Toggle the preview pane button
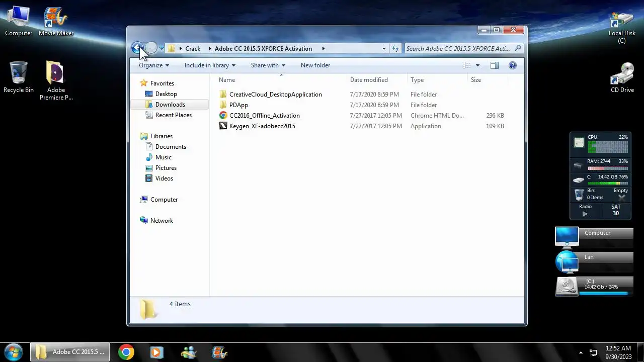 [x=495, y=65]
